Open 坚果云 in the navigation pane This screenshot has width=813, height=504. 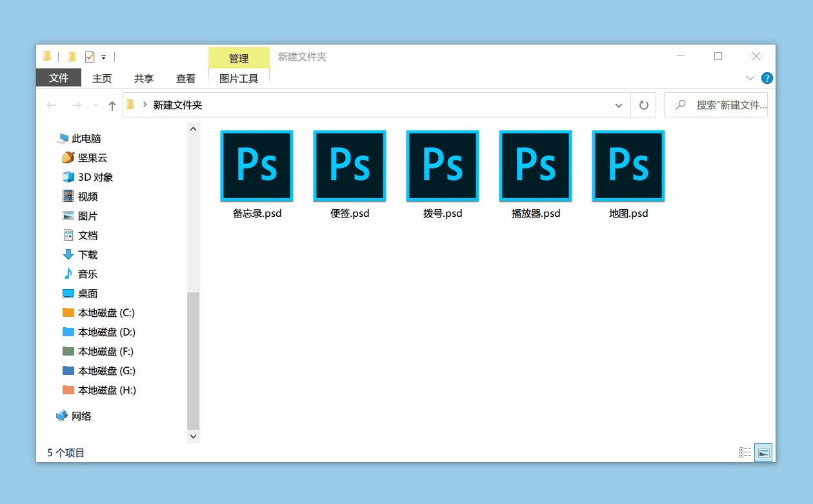coord(84,158)
